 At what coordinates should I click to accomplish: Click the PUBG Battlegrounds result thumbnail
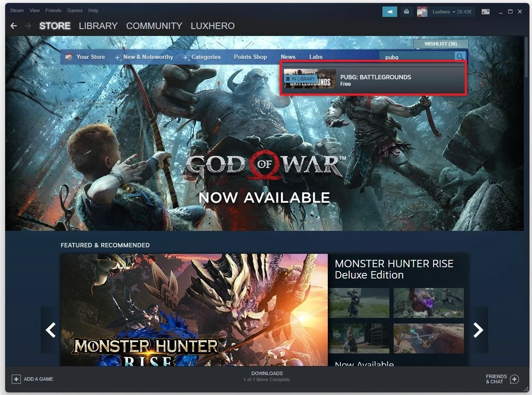(x=310, y=78)
